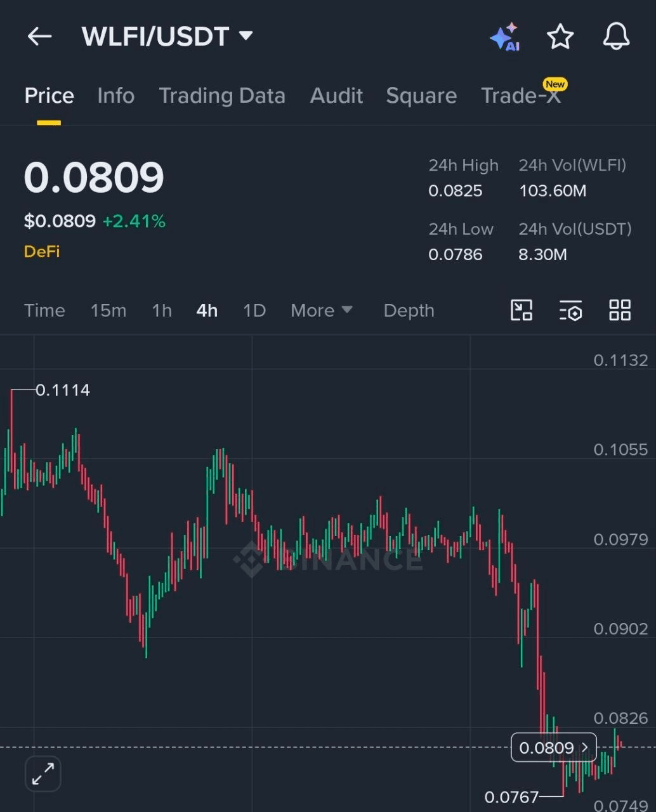Expand the 0.0809 current price tag
The width and height of the screenshot is (656, 812).
[553, 747]
